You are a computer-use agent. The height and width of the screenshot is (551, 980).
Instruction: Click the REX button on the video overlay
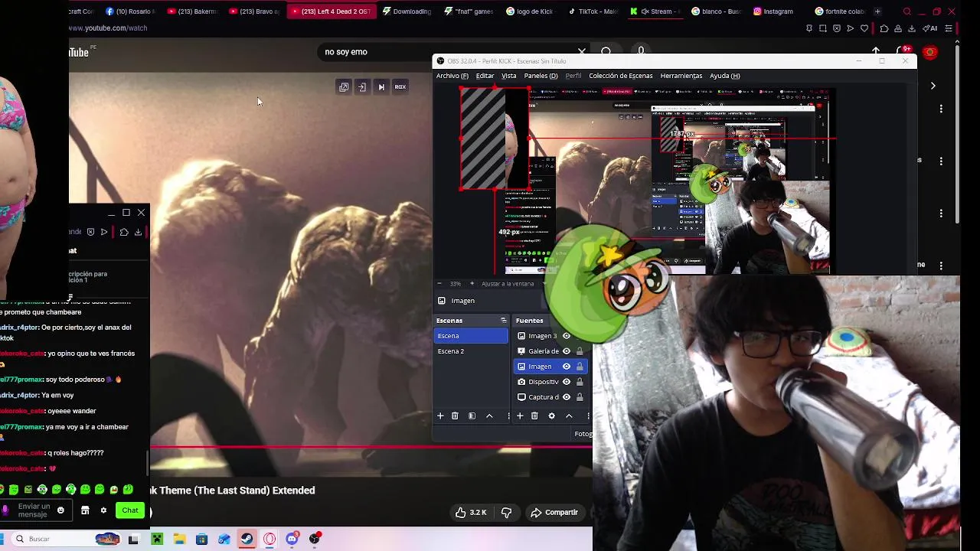(x=400, y=87)
